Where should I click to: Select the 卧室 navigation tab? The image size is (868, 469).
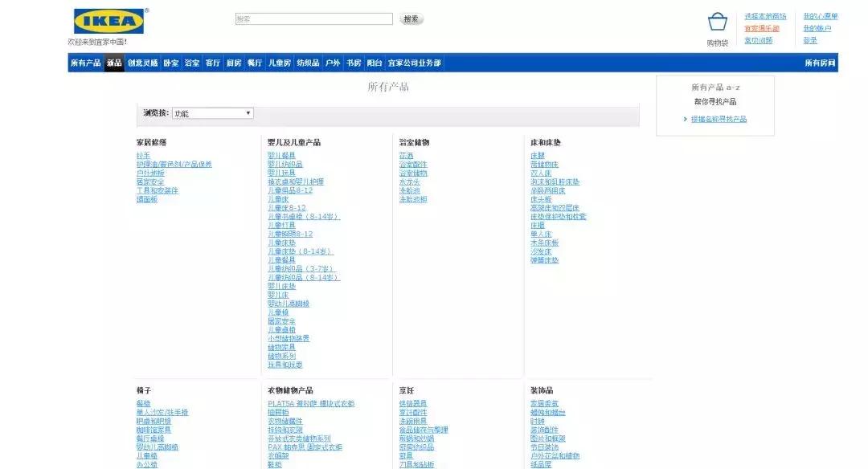click(170, 62)
